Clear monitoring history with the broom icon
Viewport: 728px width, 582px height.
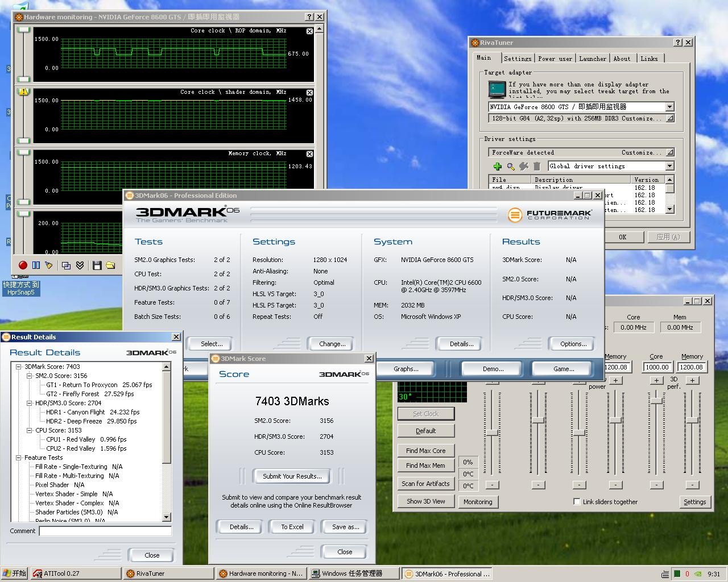(x=49, y=265)
